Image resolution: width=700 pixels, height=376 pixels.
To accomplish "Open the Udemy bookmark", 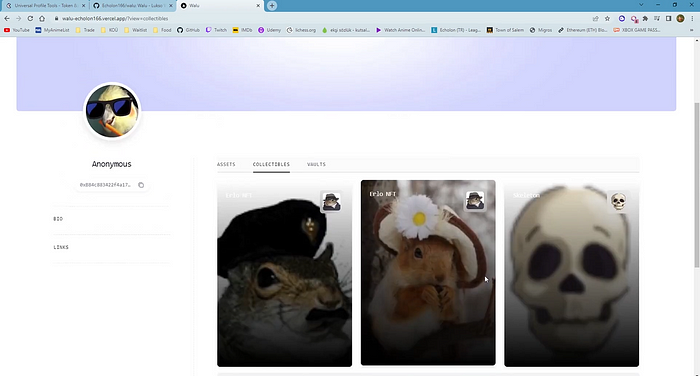I will coord(269,30).
